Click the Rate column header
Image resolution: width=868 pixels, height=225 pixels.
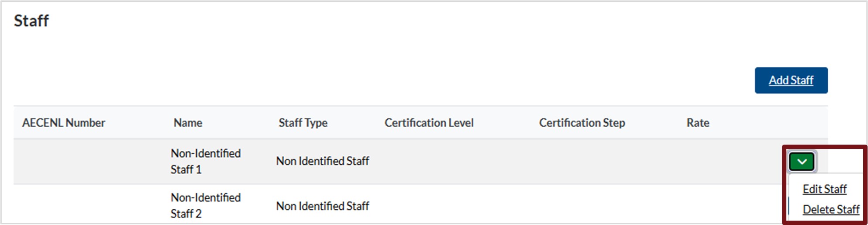pyautogui.click(x=698, y=123)
